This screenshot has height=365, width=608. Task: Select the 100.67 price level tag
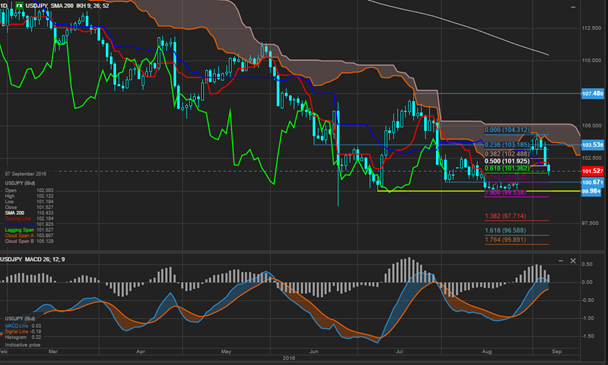(x=592, y=182)
